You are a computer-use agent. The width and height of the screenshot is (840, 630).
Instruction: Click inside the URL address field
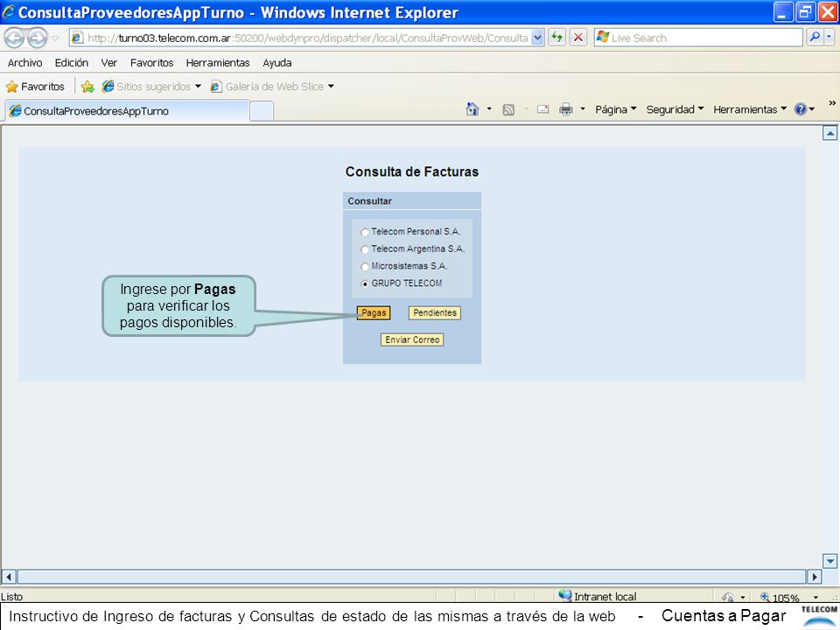(308, 38)
